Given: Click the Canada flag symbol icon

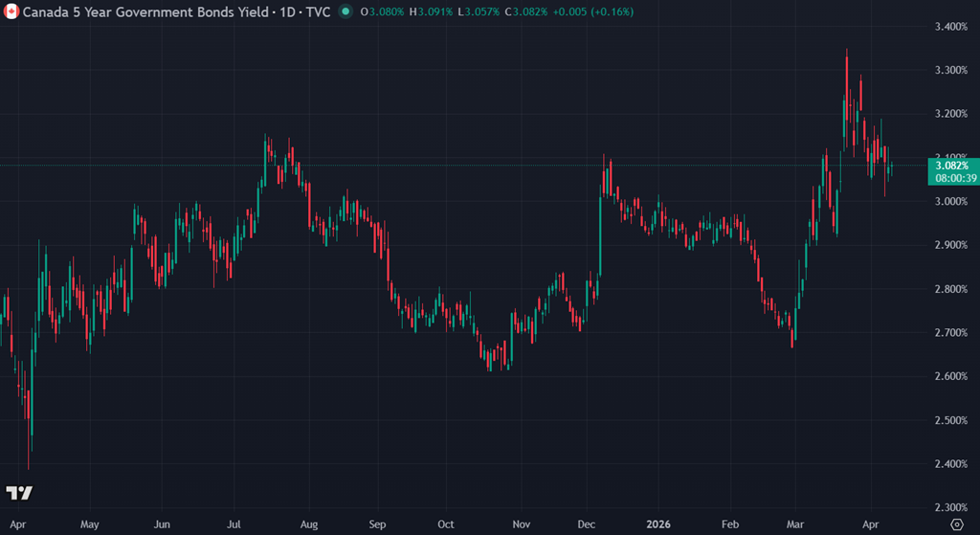Looking at the screenshot, I should click(x=11, y=11).
